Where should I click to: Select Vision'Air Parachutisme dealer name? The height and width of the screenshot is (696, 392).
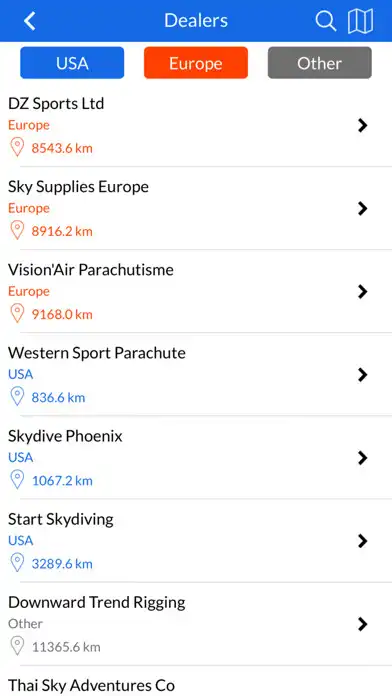pyautogui.click(x=91, y=270)
